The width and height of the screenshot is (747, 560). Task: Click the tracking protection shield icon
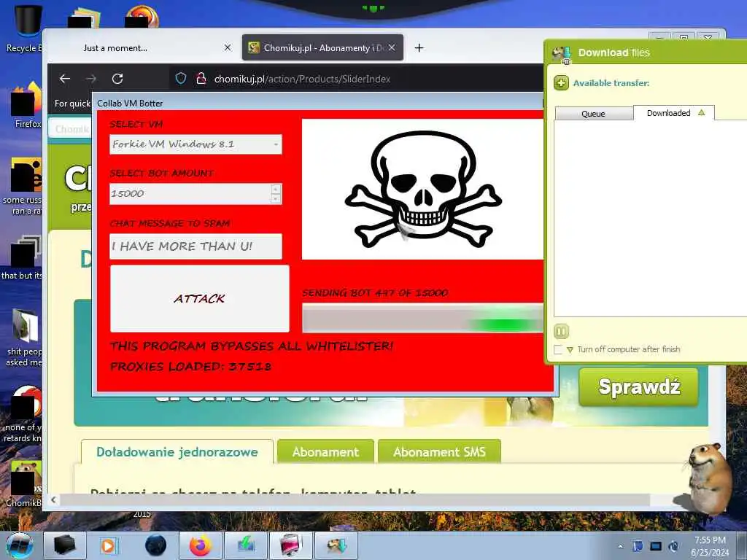pyautogui.click(x=181, y=79)
